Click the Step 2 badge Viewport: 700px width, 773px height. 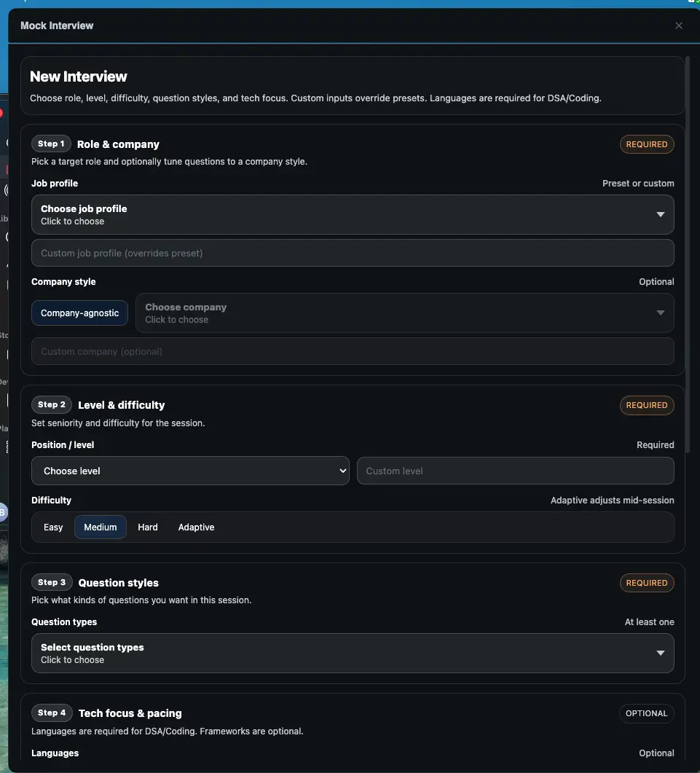[x=52, y=404]
